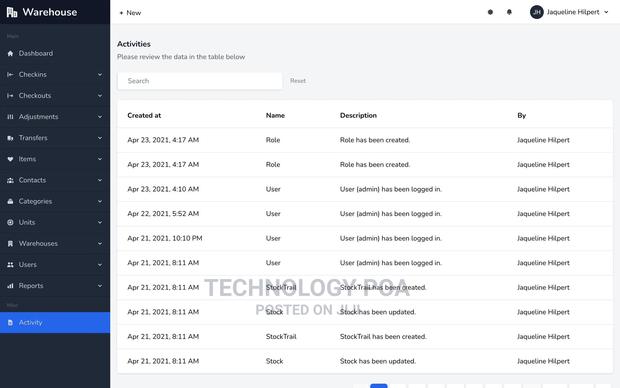Click the By column header

tap(522, 115)
